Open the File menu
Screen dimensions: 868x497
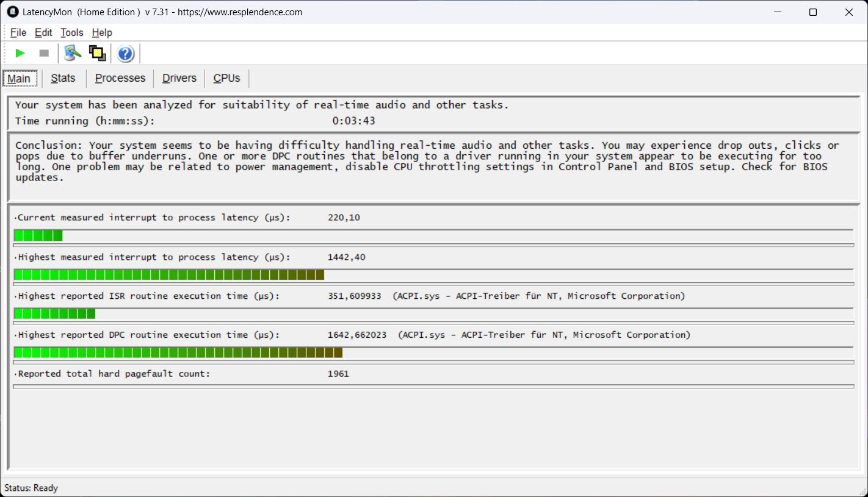click(x=18, y=32)
